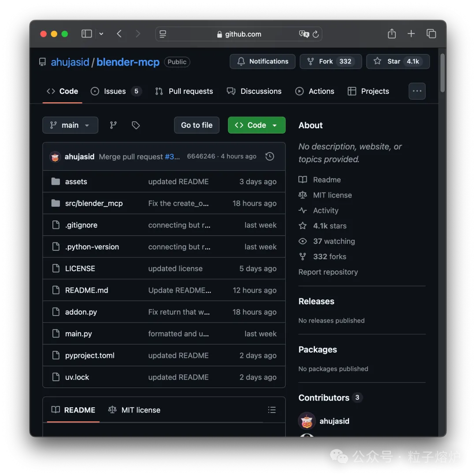View repository tags icon
The height and width of the screenshot is (476, 476).
point(136,125)
